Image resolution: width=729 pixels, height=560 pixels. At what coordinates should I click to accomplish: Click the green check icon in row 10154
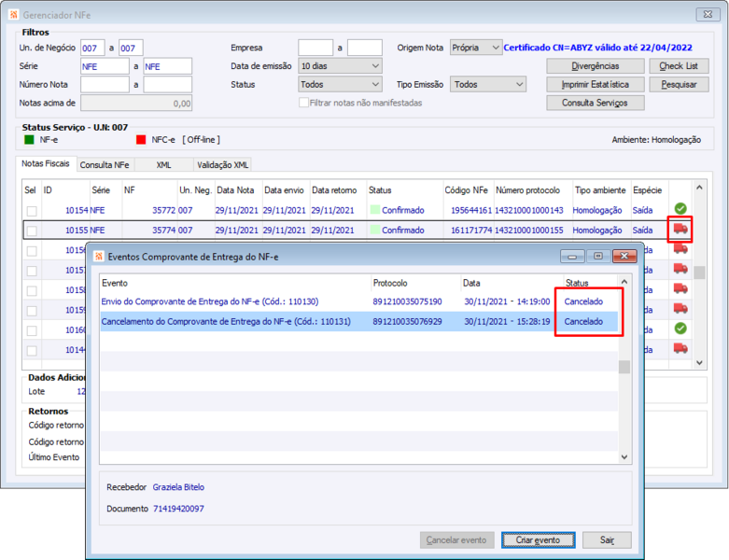point(680,209)
